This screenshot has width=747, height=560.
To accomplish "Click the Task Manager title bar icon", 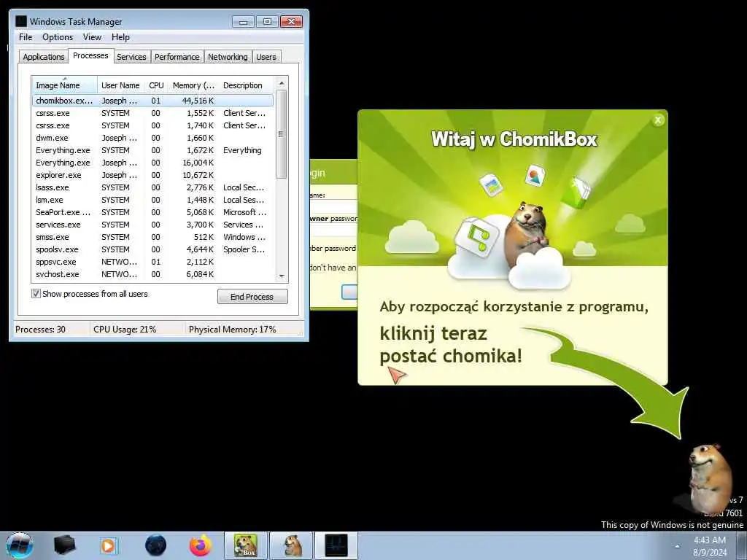I will 21,21.
